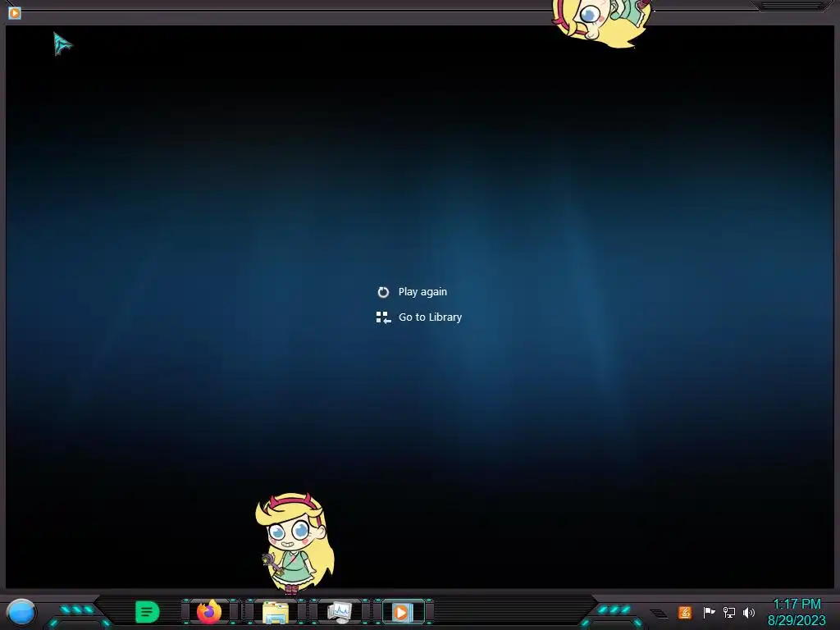The image size is (840, 630).
Task: Click the circular replay icon
Action: pyautogui.click(x=383, y=292)
